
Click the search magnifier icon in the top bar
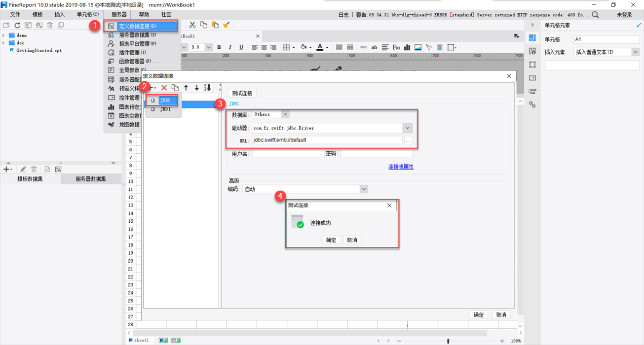(595, 15)
